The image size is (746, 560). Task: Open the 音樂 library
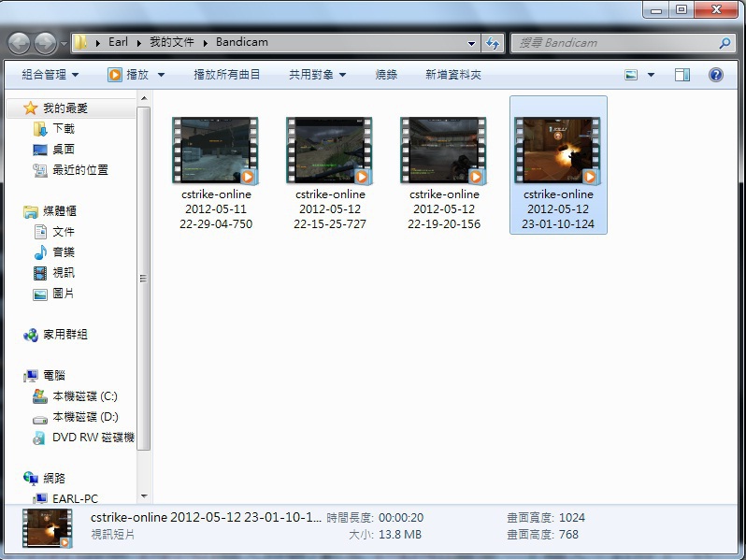click(64, 252)
